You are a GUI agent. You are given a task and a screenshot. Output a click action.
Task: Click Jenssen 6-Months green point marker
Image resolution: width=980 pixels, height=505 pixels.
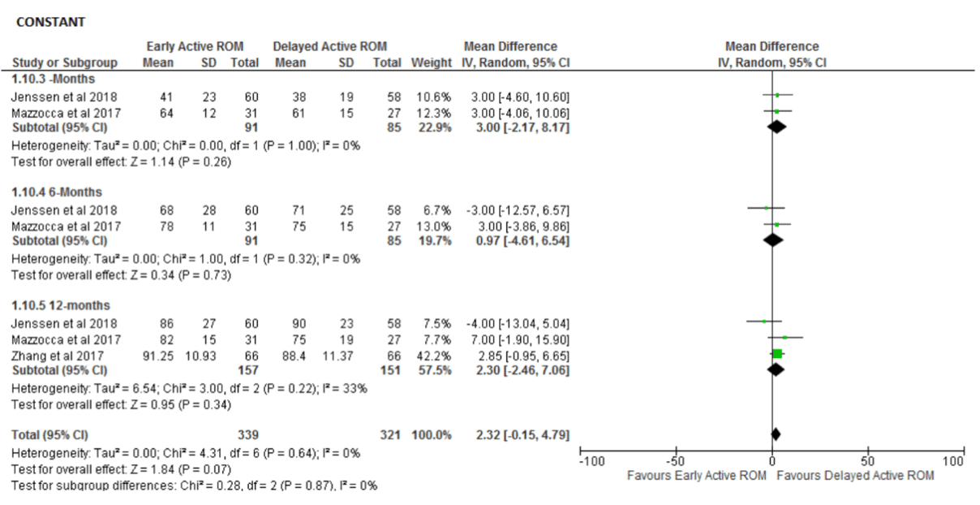tap(766, 209)
